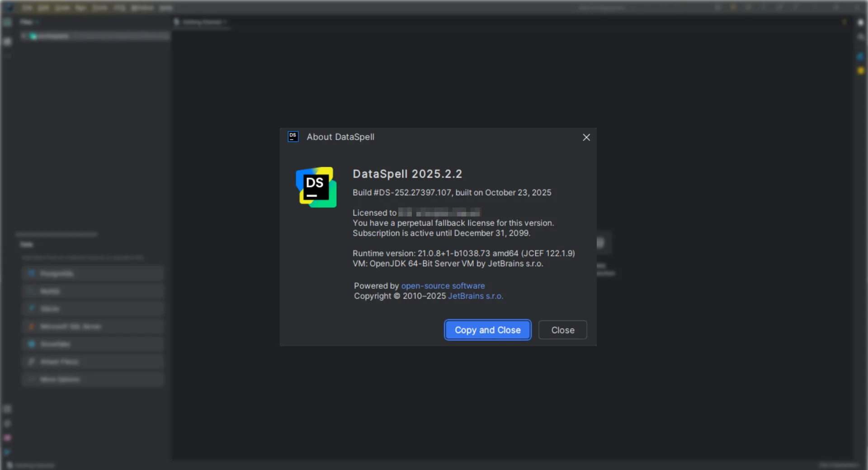Click the "Copyright © 2010–2025" text
Viewport: 868px width, 470px height.
[x=400, y=296]
